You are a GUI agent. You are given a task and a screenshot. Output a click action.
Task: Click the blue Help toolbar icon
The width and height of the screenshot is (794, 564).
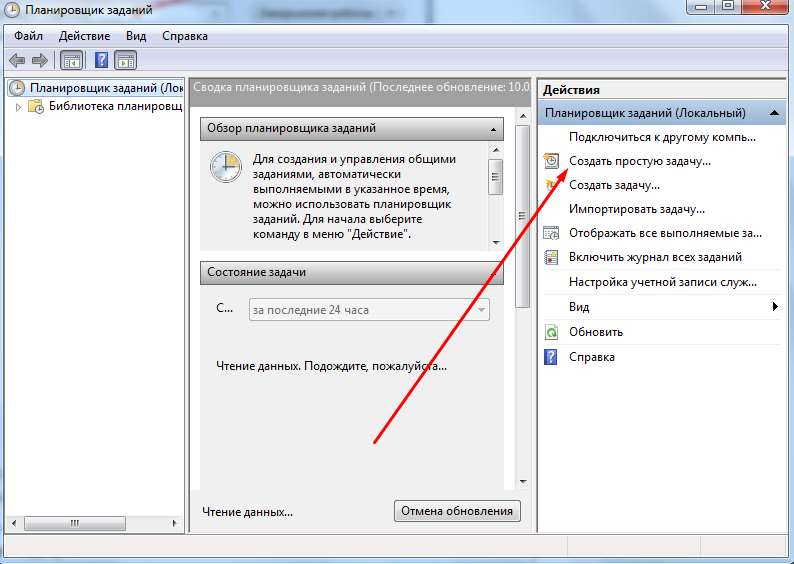pos(102,61)
